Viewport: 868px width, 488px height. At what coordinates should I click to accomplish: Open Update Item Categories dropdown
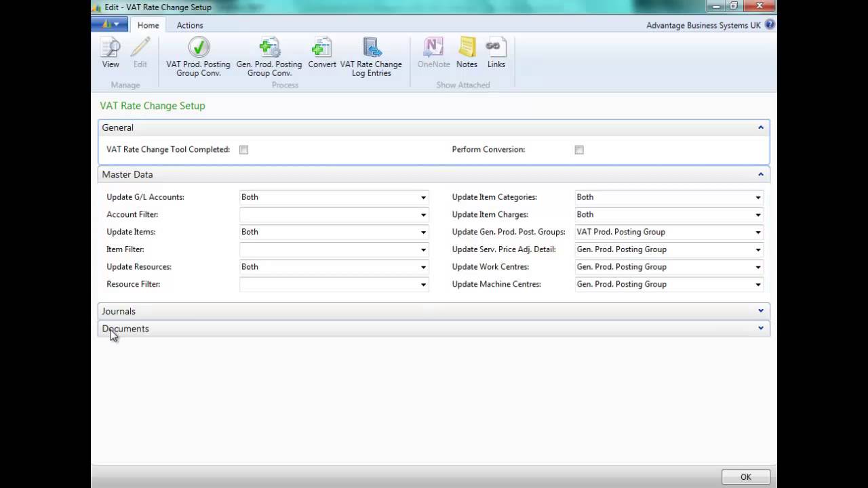[x=758, y=197]
